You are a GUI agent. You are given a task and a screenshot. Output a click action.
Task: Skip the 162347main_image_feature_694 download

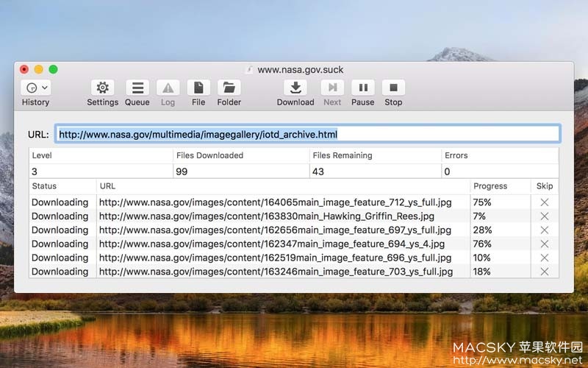(545, 244)
